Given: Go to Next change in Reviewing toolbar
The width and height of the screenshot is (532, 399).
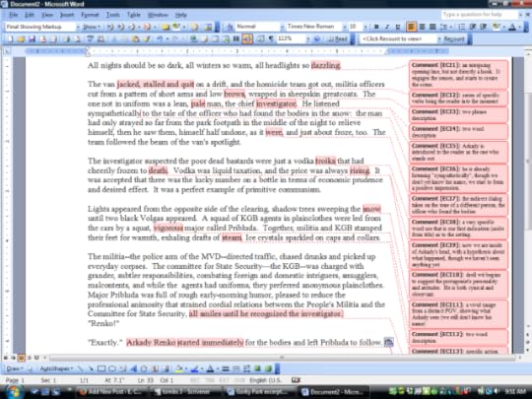Looking at the screenshot, I should (x=121, y=27).
